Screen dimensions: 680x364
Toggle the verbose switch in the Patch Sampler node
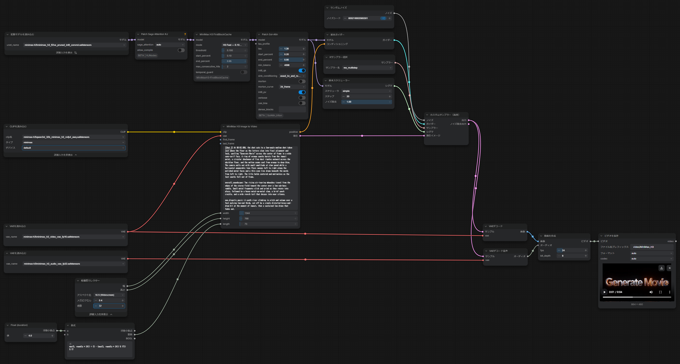coord(302,98)
